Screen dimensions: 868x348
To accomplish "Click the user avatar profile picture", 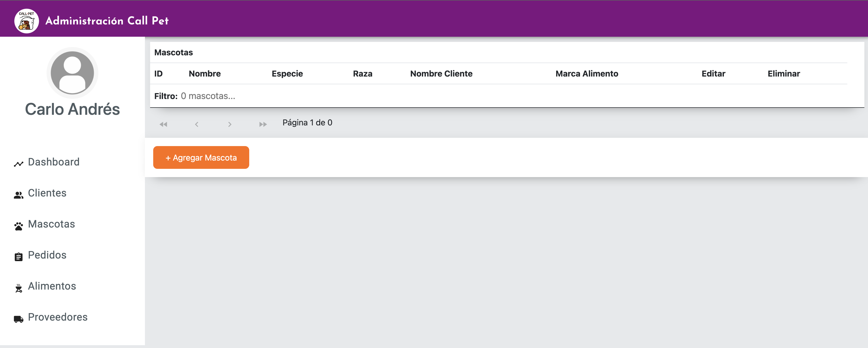I will pyautogui.click(x=72, y=73).
